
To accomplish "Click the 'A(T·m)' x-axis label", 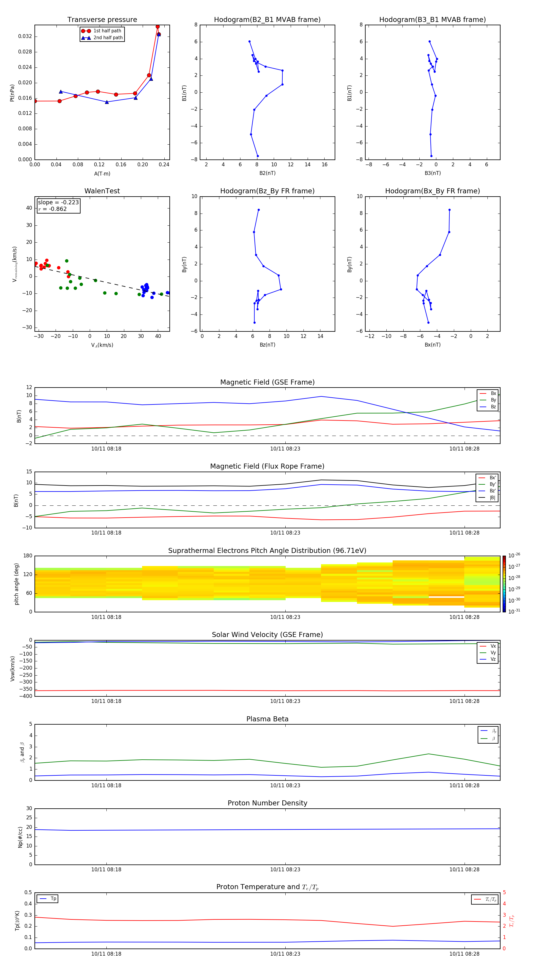I will pos(102,174).
